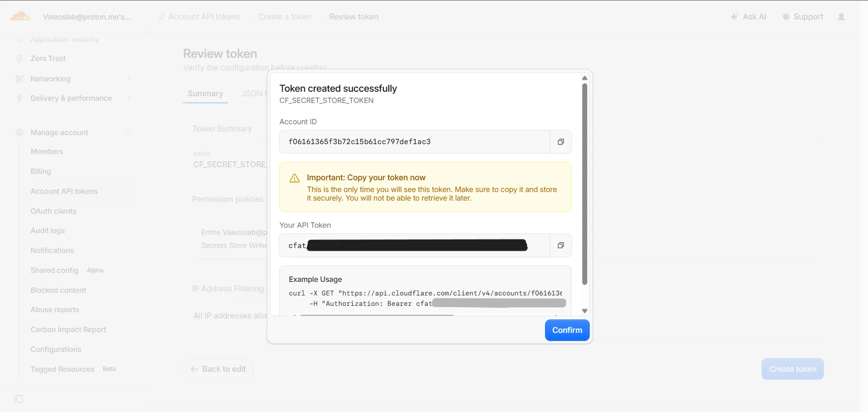Image resolution: width=868 pixels, height=412 pixels.
Task: Expand the Application security section
Action: click(129, 39)
